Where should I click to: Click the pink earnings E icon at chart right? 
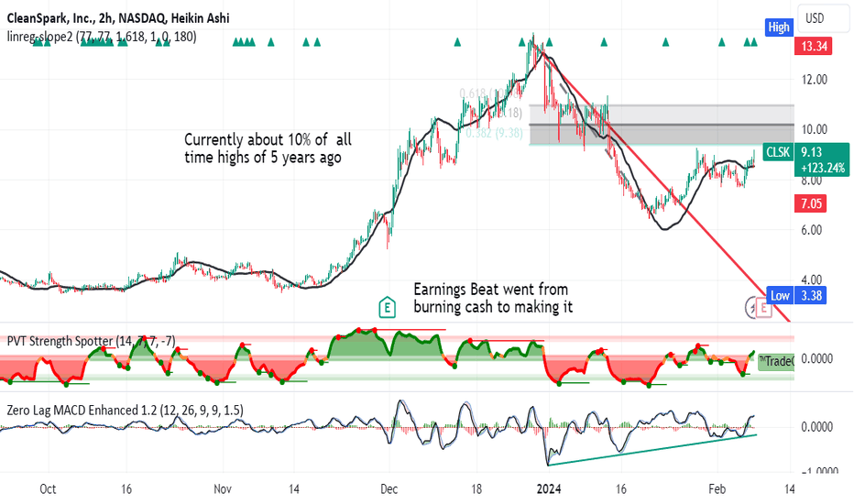tap(763, 308)
